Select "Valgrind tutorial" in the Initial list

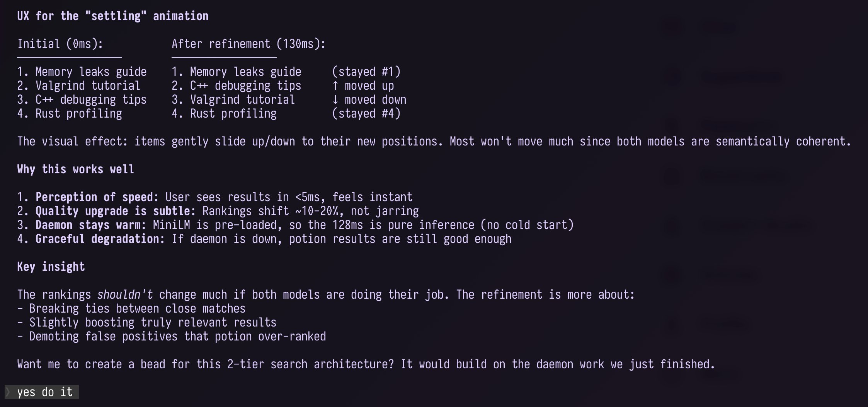point(88,86)
